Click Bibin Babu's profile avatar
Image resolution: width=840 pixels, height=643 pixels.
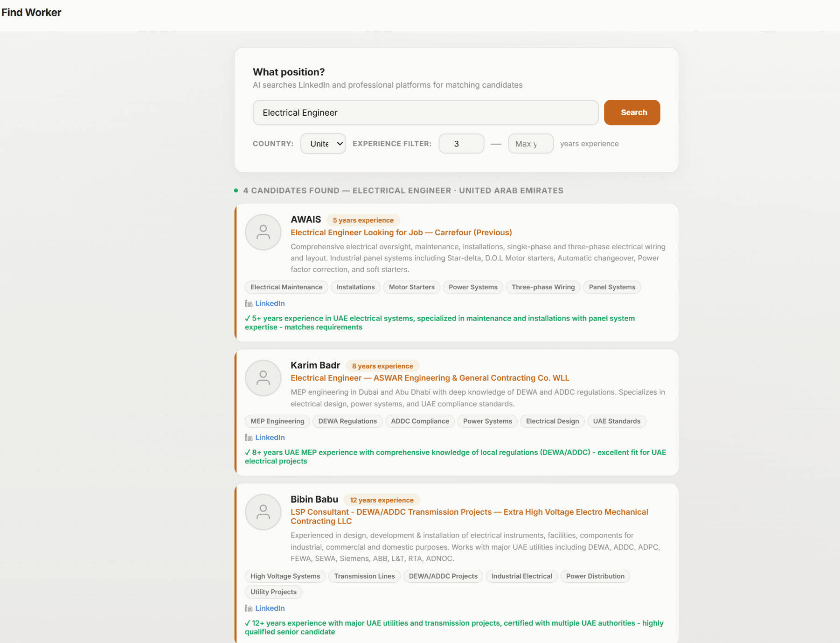tap(263, 512)
